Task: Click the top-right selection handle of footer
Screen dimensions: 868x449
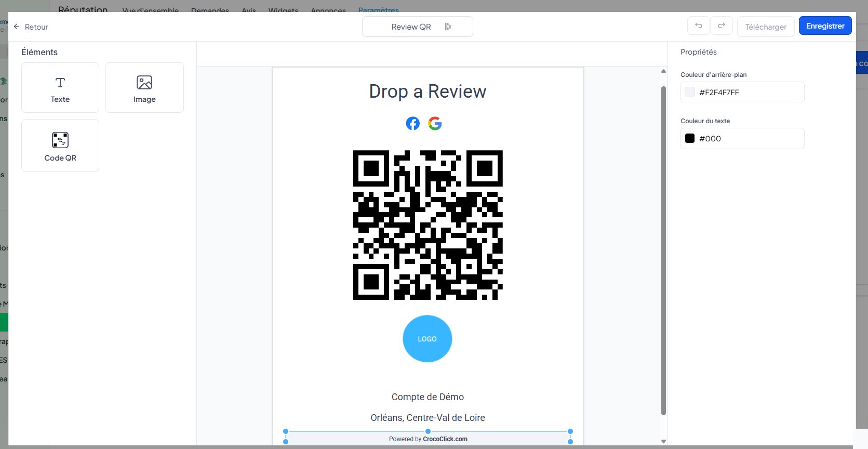Action: [x=570, y=431]
